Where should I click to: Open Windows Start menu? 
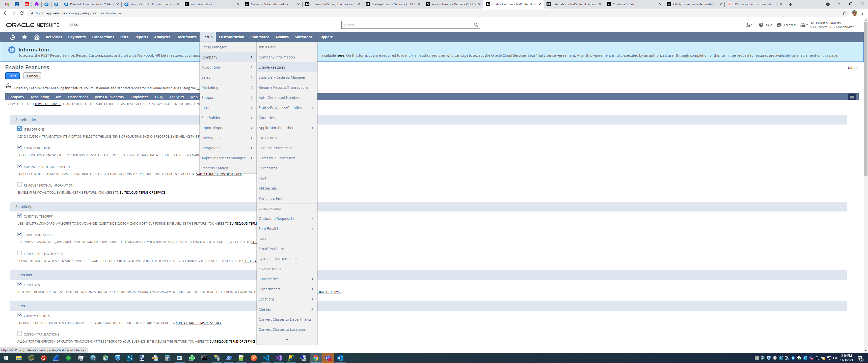(x=6, y=358)
